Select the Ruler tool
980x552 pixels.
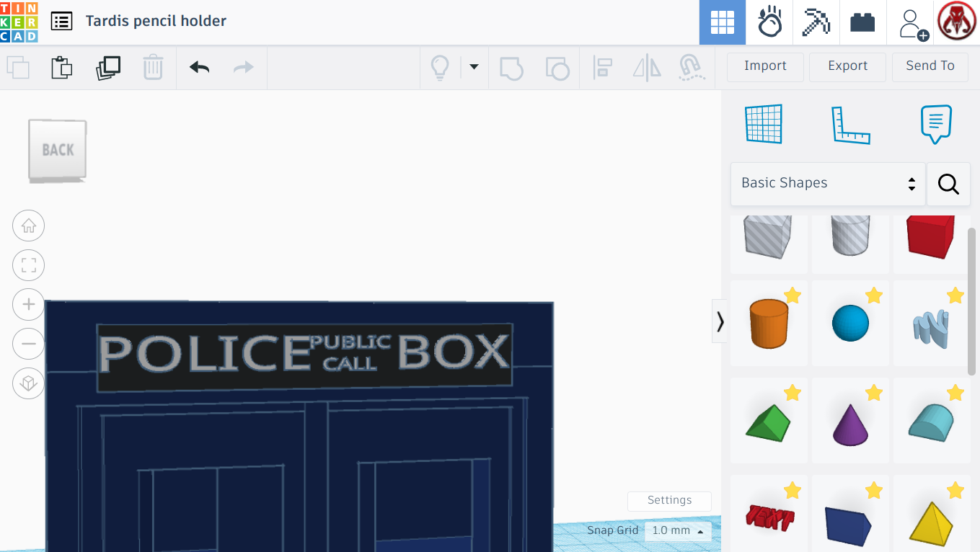pyautogui.click(x=850, y=124)
